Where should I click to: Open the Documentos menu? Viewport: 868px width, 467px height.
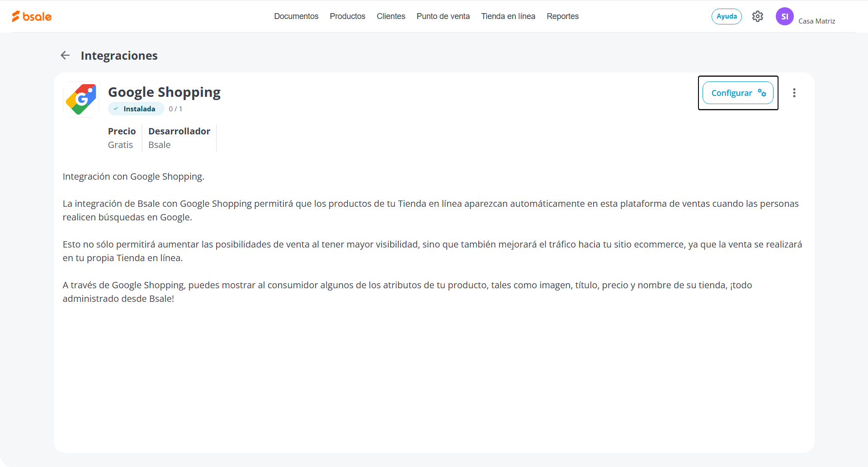click(296, 16)
